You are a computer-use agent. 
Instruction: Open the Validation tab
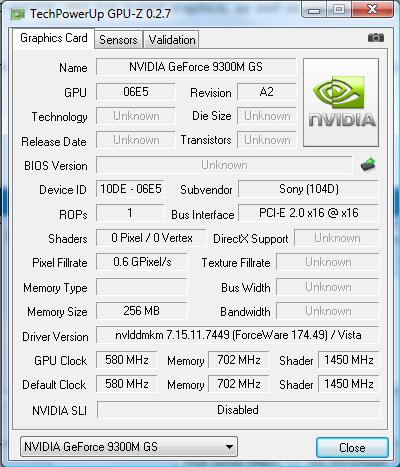(172, 40)
